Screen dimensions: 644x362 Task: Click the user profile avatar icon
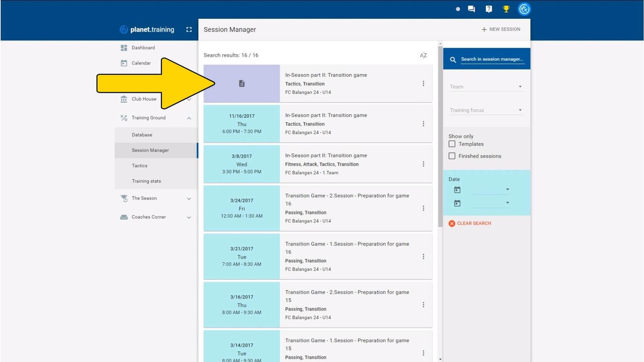pyautogui.click(x=524, y=9)
